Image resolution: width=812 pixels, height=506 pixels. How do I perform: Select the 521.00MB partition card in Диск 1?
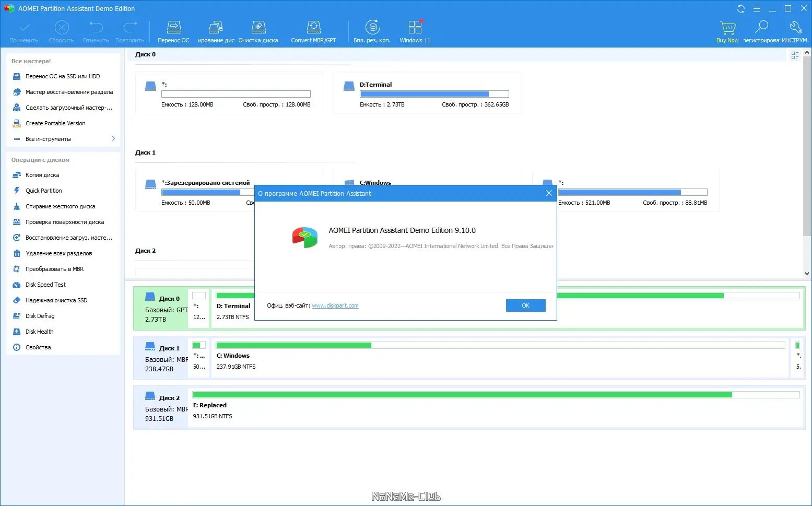pos(626,191)
